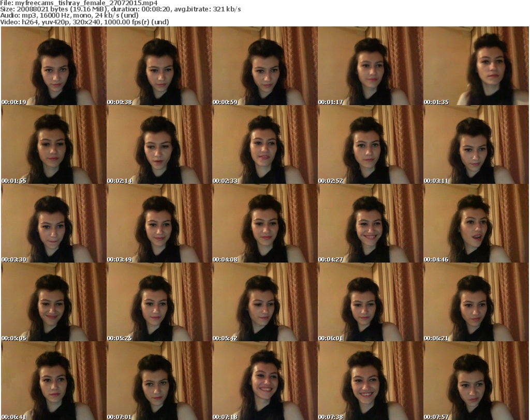
Task: Select the 00:04:08 video frame
Action: click(264, 224)
